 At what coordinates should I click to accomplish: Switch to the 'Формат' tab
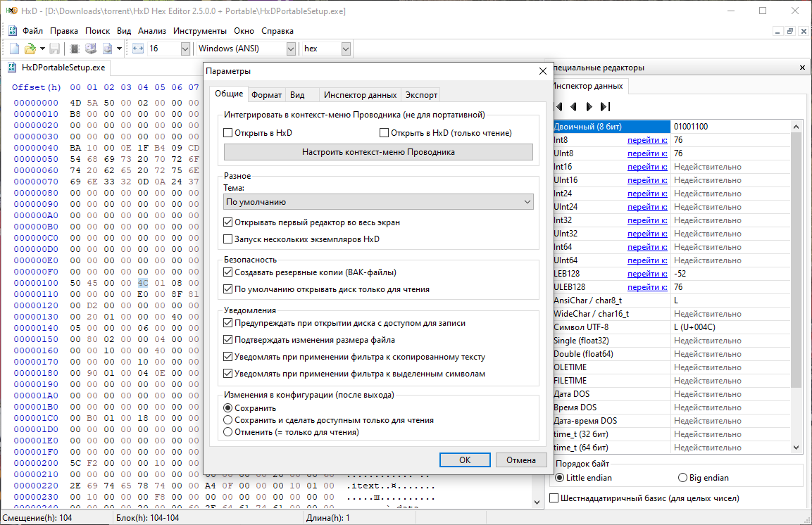266,95
